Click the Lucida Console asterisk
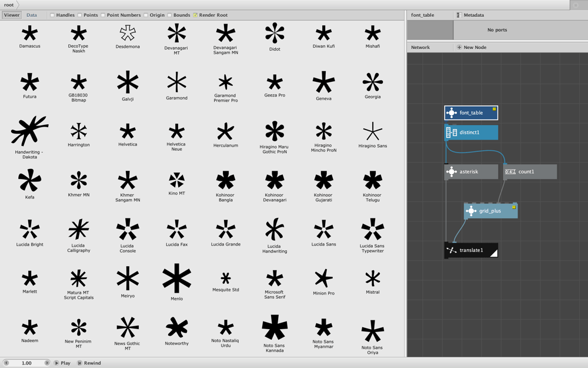The width and height of the screenshot is (588, 368). click(x=128, y=229)
